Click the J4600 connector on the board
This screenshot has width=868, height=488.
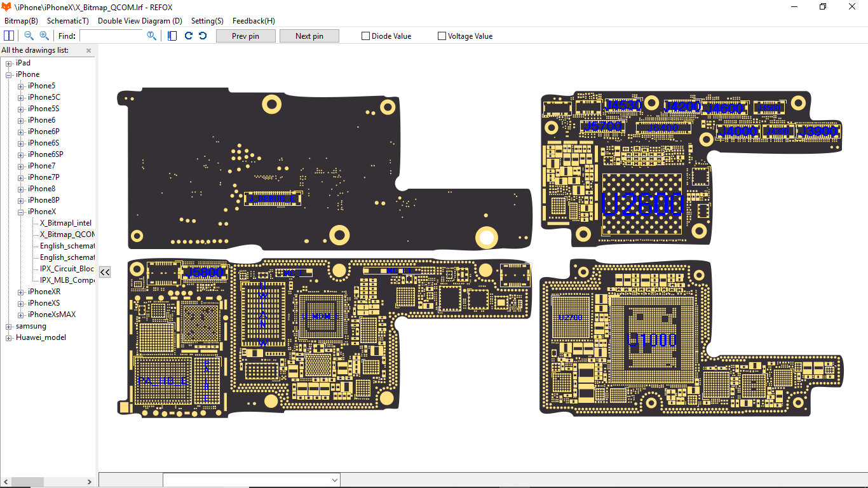point(724,108)
